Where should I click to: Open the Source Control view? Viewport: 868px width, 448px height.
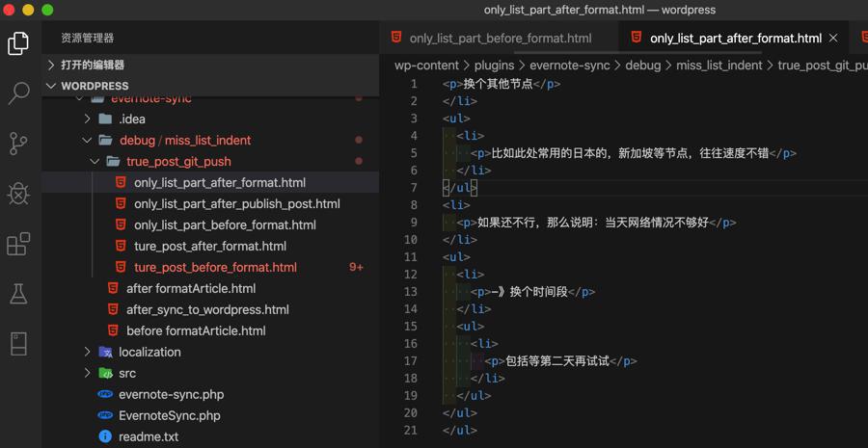(18, 144)
